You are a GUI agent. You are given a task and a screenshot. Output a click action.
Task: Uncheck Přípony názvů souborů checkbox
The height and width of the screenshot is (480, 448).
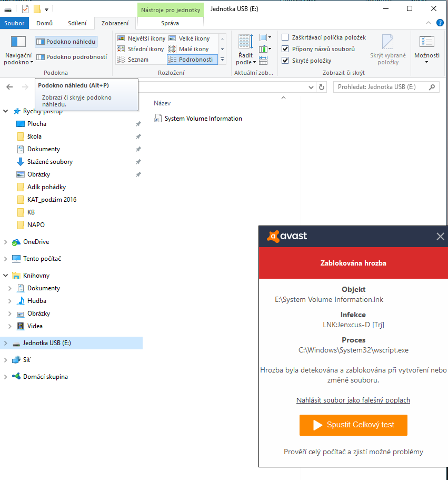pyautogui.click(x=285, y=49)
